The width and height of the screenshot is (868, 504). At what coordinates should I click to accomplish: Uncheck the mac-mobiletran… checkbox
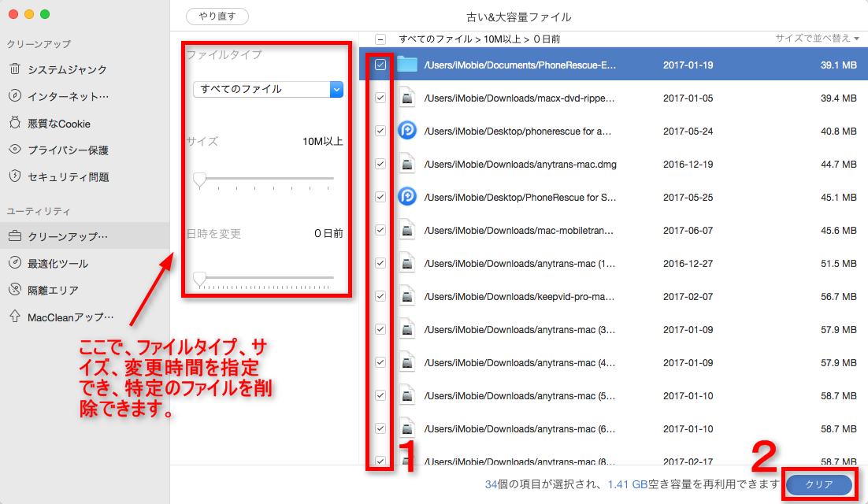(x=380, y=230)
